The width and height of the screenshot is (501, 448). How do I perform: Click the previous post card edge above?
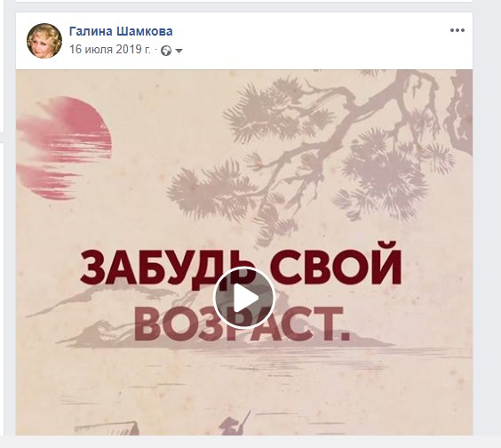click(x=244, y=1)
